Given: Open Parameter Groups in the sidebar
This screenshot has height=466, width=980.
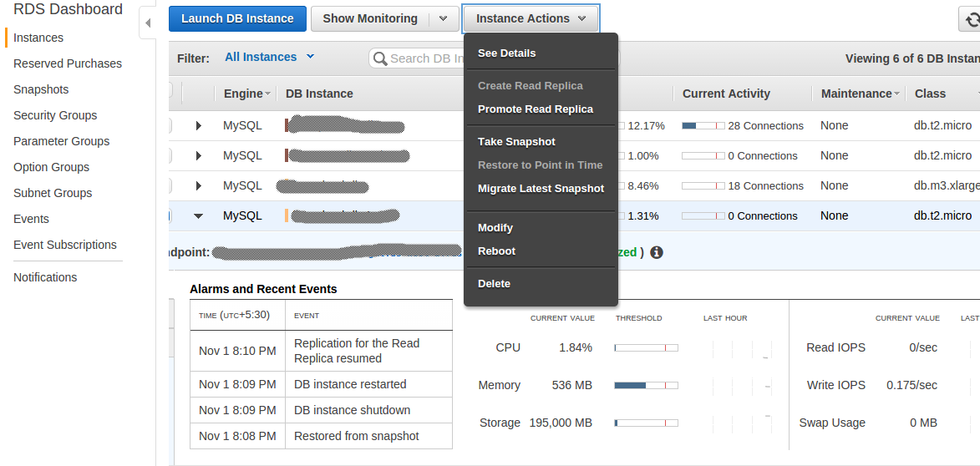Looking at the screenshot, I should click(x=61, y=141).
